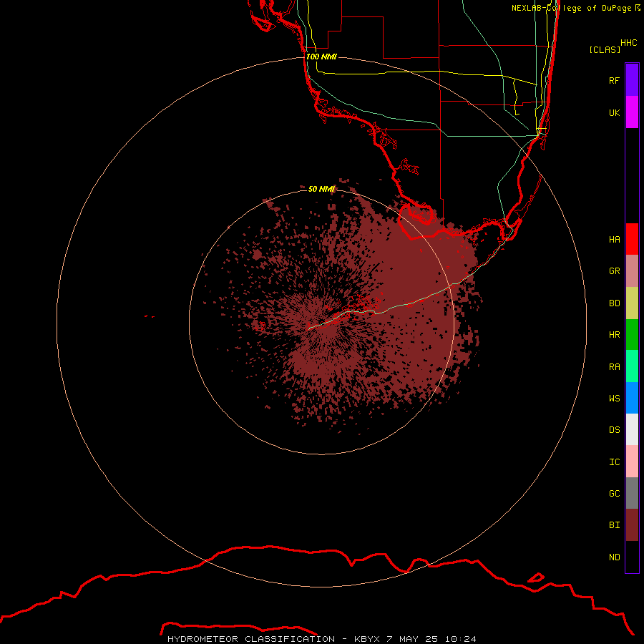644x644 pixels.
Task: Click the IC light pink legend swatch
Action: tap(632, 462)
